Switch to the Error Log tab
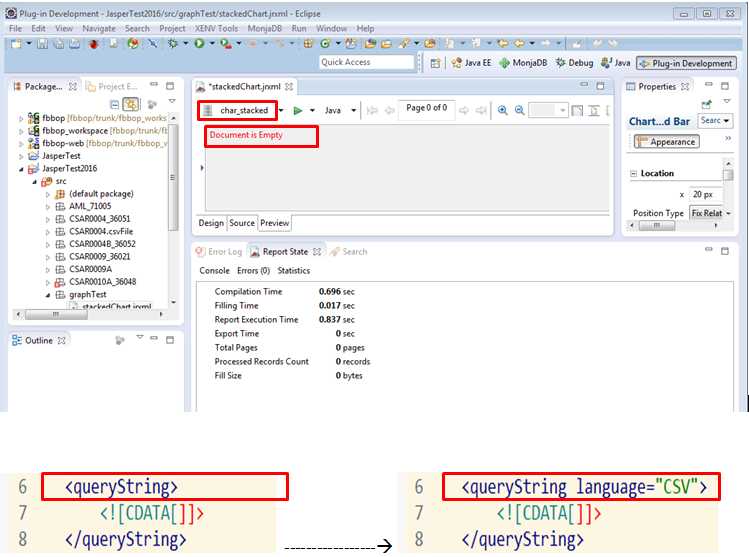 220,251
